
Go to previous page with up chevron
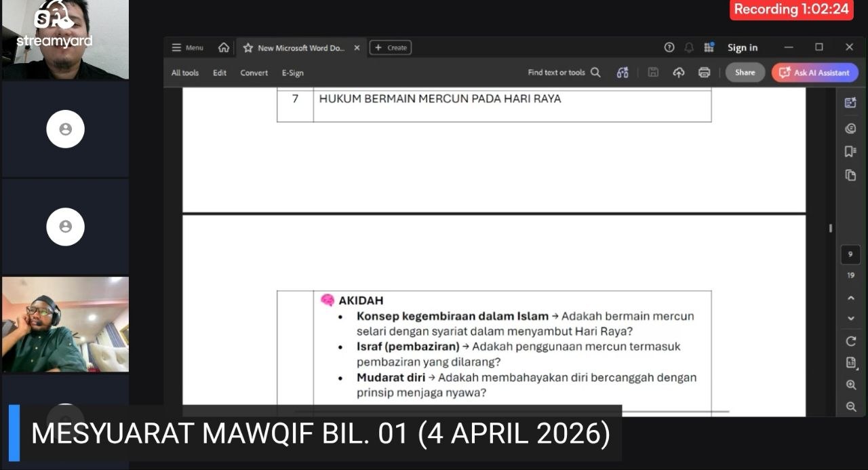click(850, 298)
